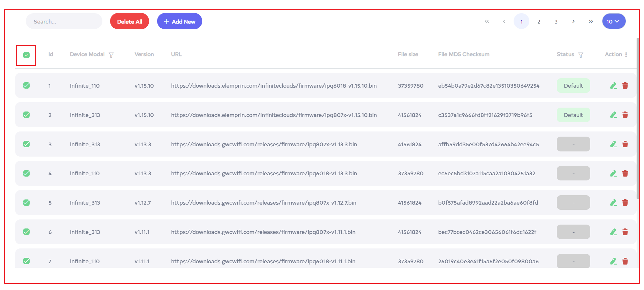Edit the v1.13.3 Infinite_313 row 3 entry
This screenshot has height=290, width=644.
(613, 144)
